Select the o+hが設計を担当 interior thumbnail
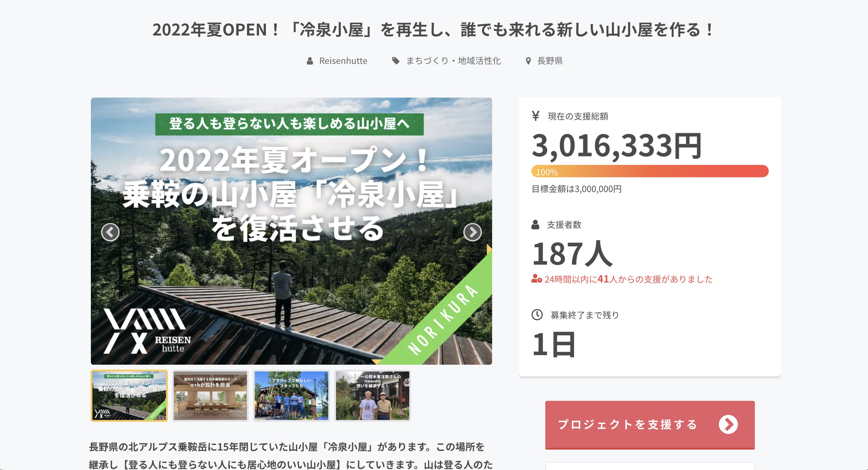 click(210, 396)
